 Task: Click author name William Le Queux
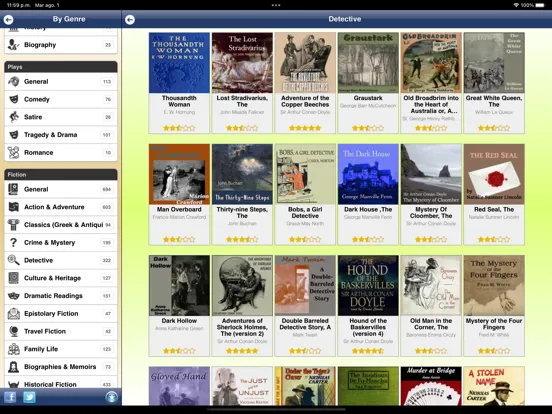(x=494, y=112)
